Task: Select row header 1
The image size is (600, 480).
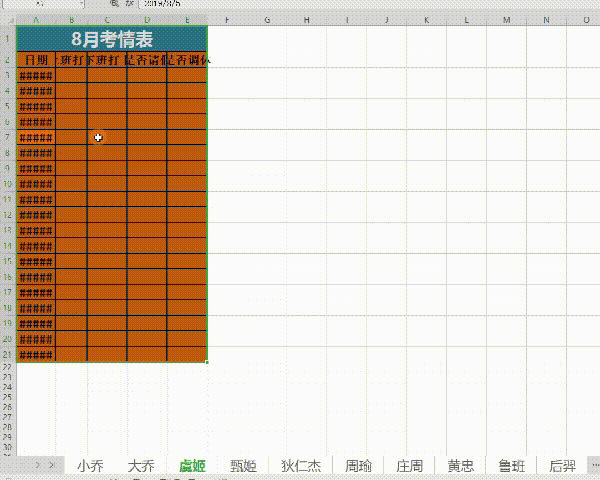Action: pos(8,39)
